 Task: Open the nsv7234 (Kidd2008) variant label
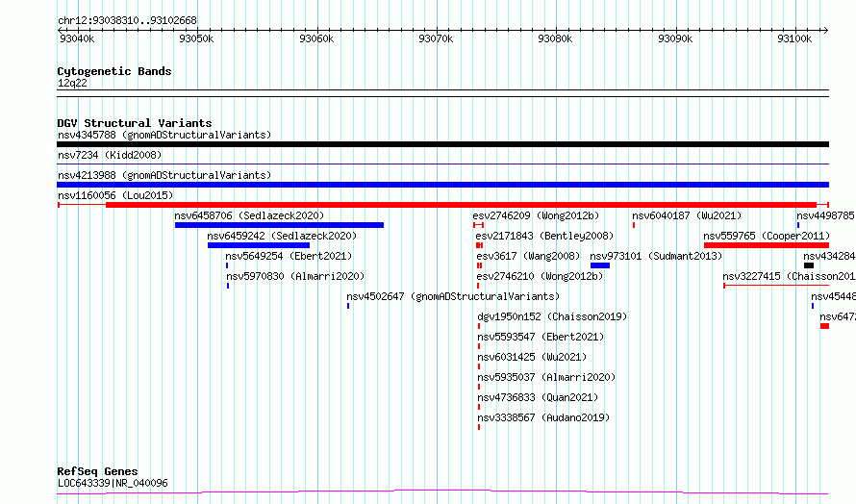click(x=110, y=155)
